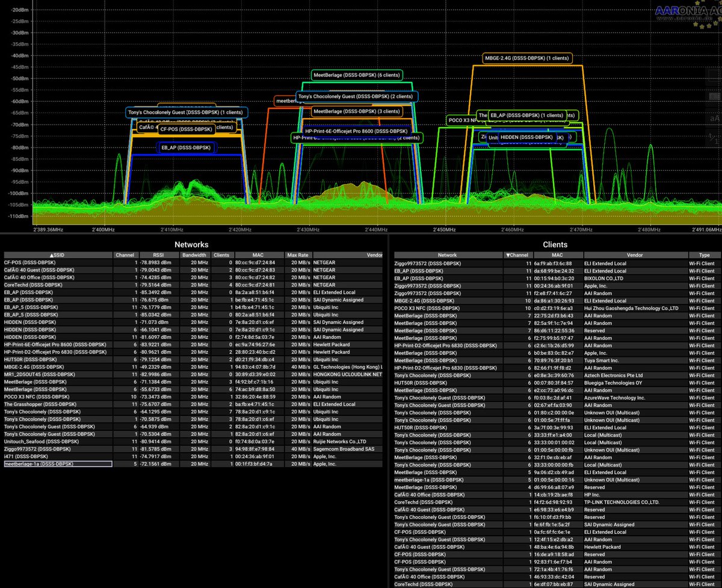Click the aA font size icon
The image size is (722, 588).
pos(715,117)
